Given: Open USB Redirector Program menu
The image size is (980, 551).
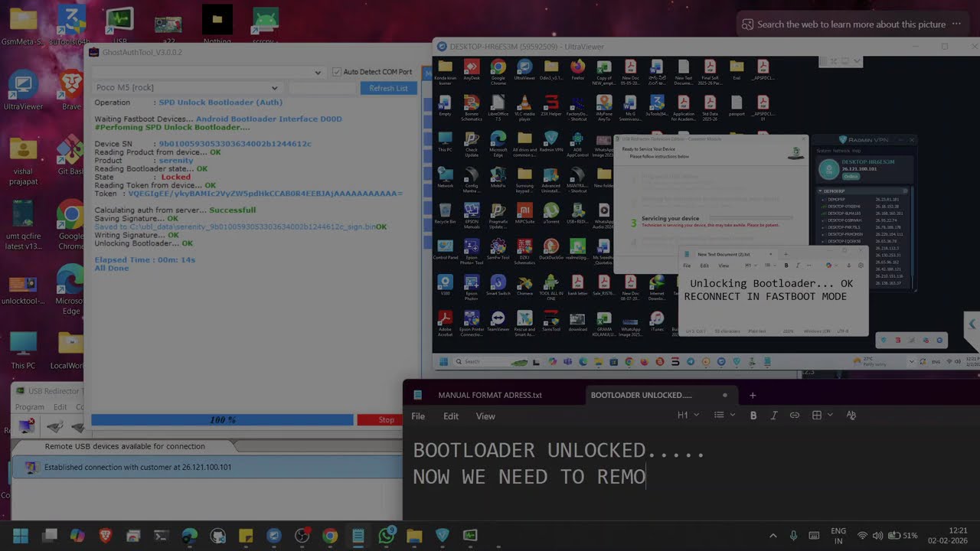Looking at the screenshot, I should pos(29,407).
